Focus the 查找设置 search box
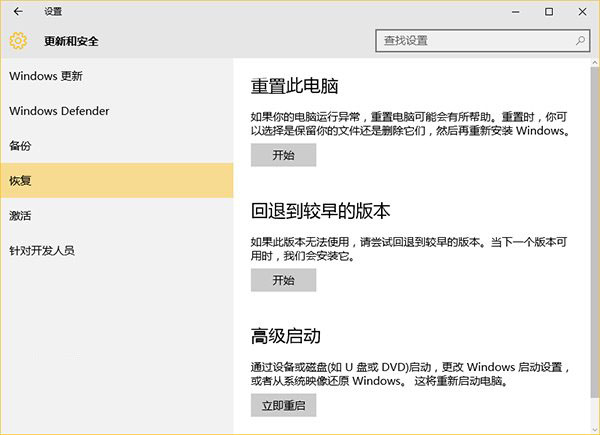 point(472,41)
